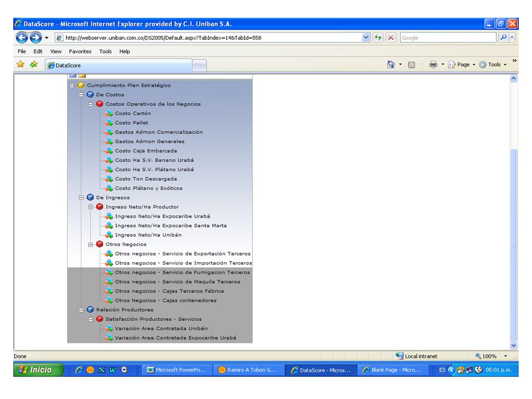Click the indicator icon beside Costo Pallet
532x399 pixels.
(x=109, y=122)
